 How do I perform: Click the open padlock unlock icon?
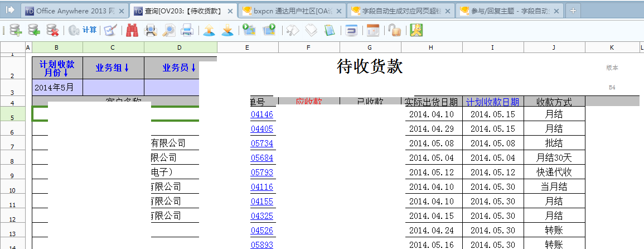pos(395,30)
